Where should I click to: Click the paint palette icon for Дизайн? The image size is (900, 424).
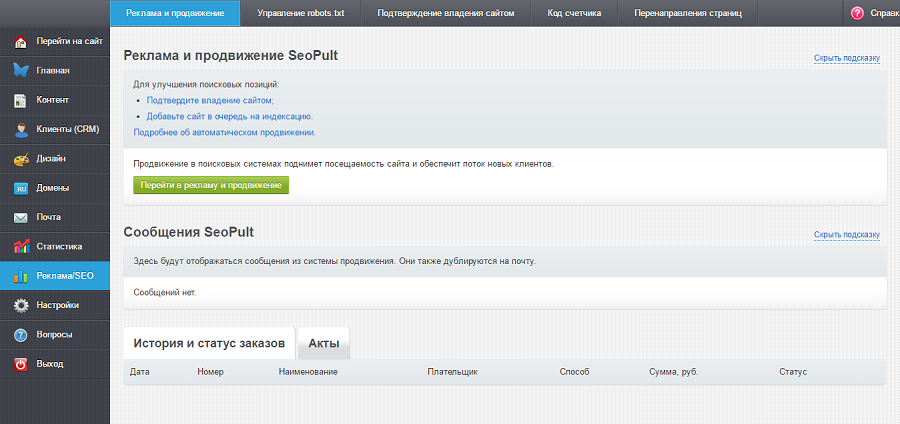(x=21, y=159)
